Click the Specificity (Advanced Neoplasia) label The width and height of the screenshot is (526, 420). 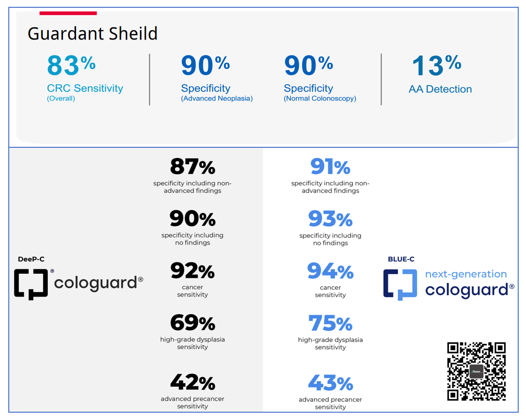point(216,93)
